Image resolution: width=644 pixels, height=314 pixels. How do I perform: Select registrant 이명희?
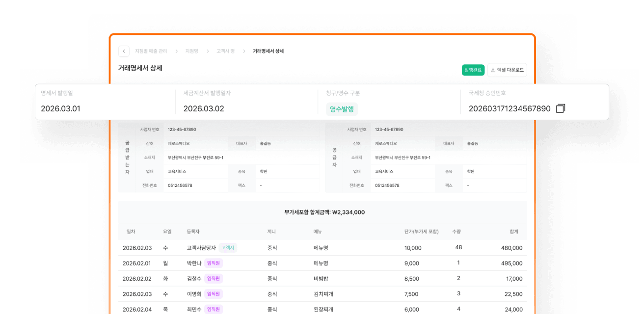click(x=194, y=294)
